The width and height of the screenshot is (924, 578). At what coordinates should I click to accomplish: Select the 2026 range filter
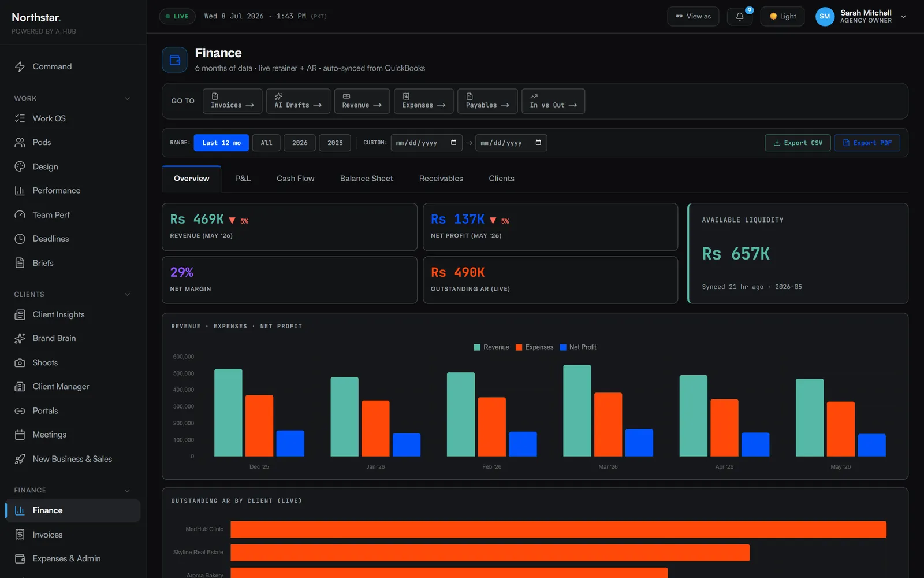(x=300, y=143)
